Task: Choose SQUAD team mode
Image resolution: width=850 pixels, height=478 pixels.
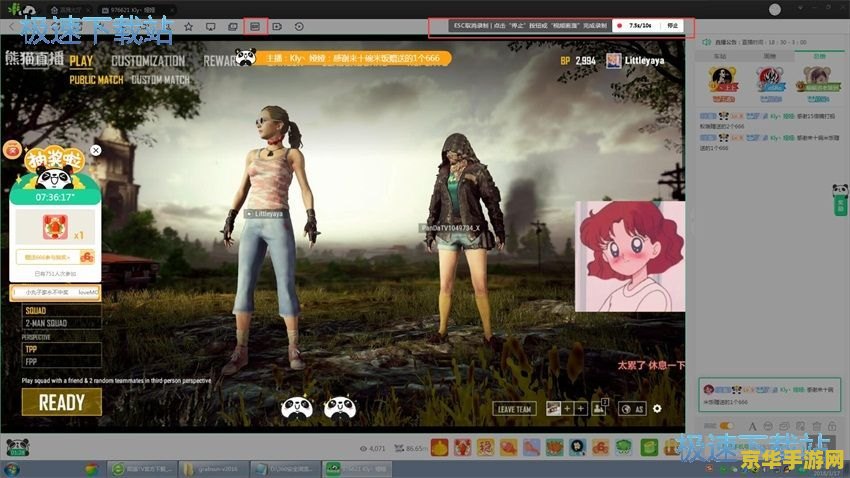Action: click(62, 311)
